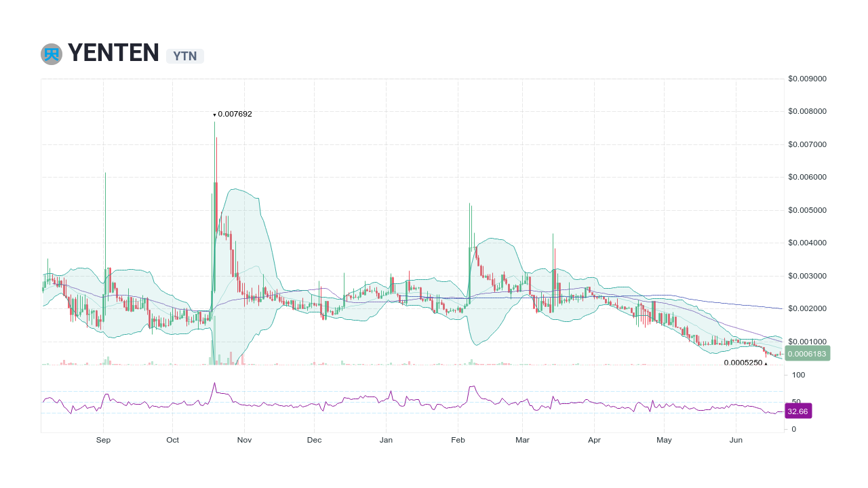Click the Apr date axis label

594,440
